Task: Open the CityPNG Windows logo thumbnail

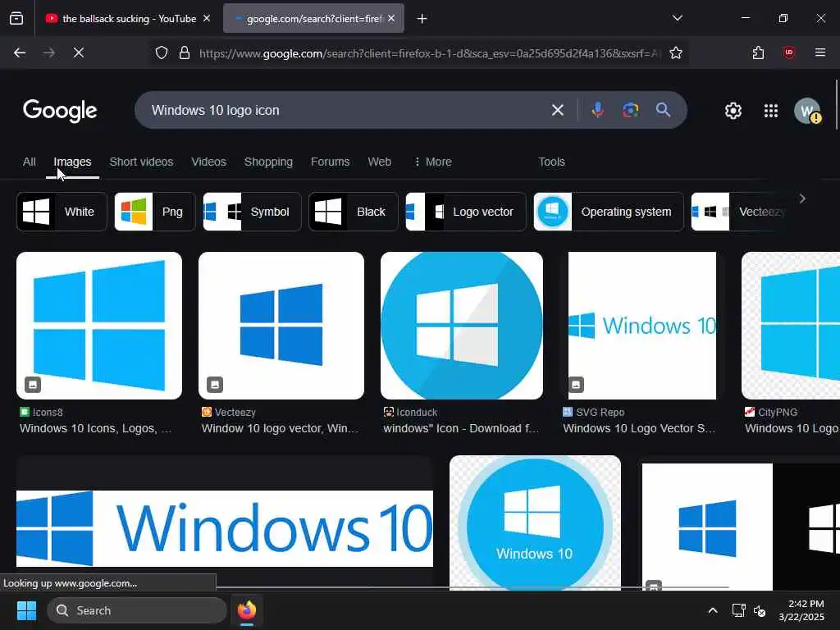Action: click(791, 325)
